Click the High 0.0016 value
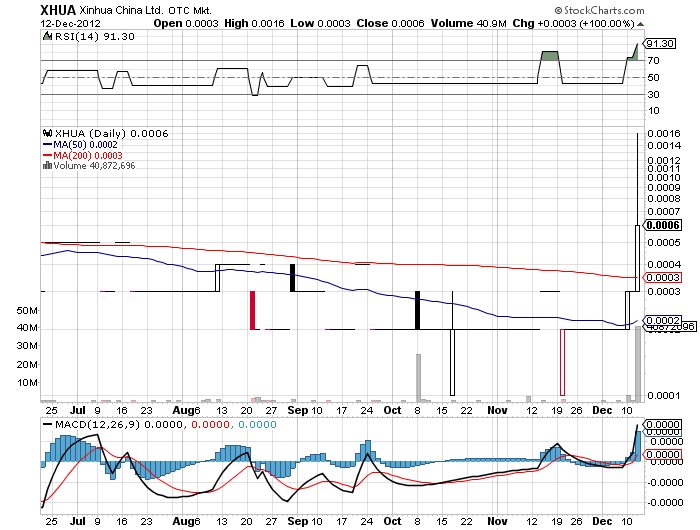Image resolution: width=700 pixels, height=530 pixels. tap(254, 24)
